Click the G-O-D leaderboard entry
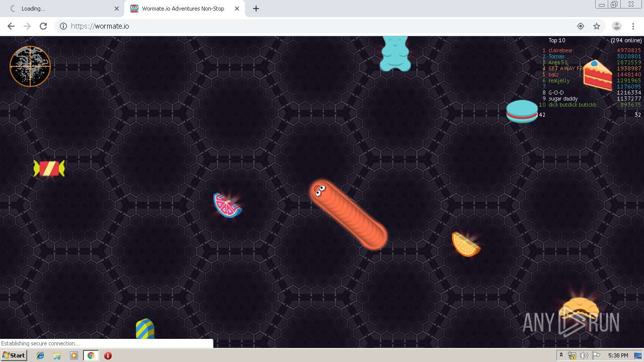Image resolution: width=644 pixels, height=362 pixels. click(556, 93)
